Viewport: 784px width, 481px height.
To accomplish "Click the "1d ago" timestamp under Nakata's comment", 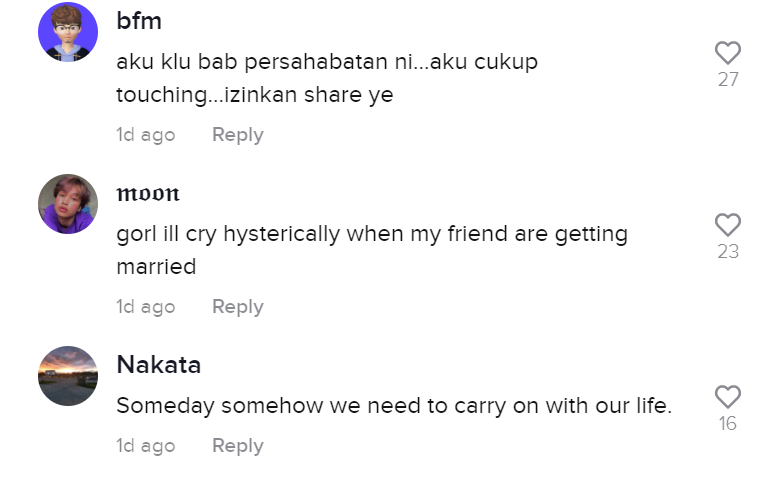I will coord(146,446).
